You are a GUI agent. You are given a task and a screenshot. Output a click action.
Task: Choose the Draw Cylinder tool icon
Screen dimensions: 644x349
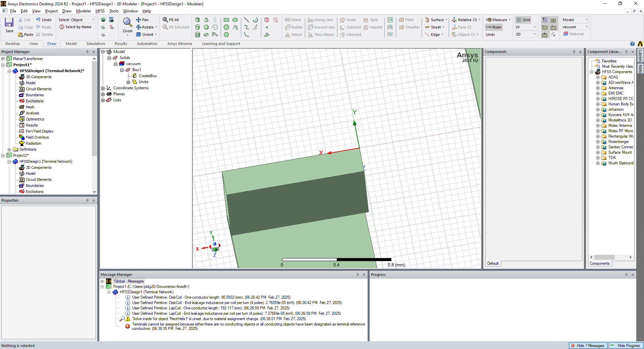198,27
